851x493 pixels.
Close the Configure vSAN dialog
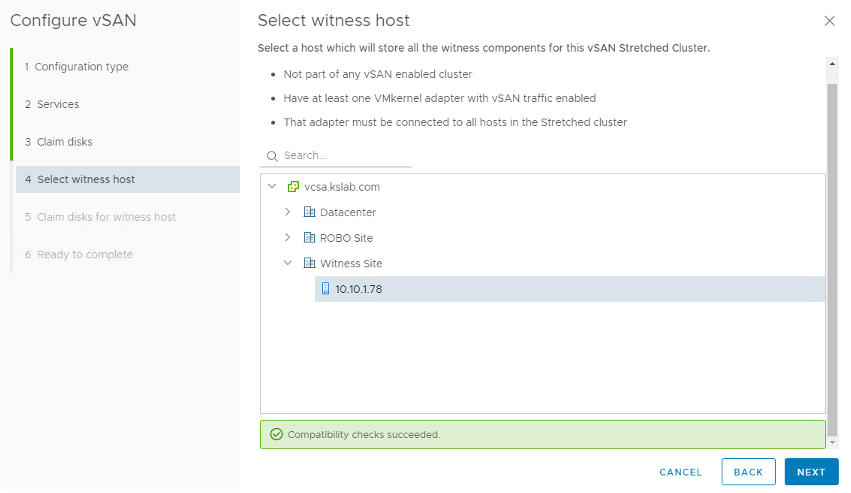[829, 21]
